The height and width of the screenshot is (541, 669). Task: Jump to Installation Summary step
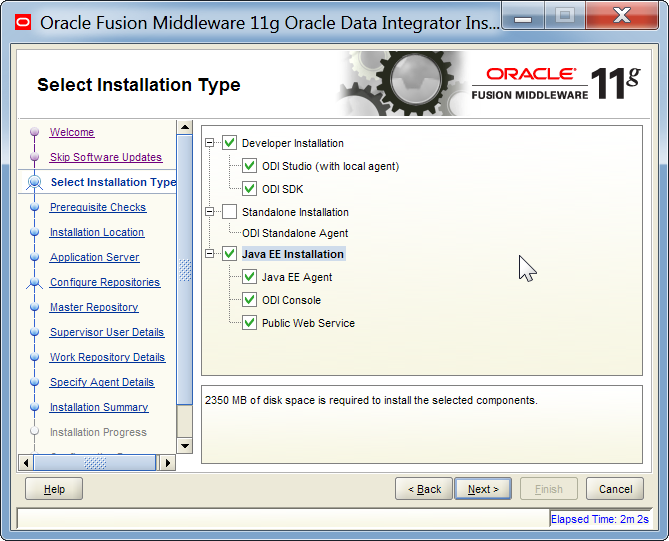[99, 407]
